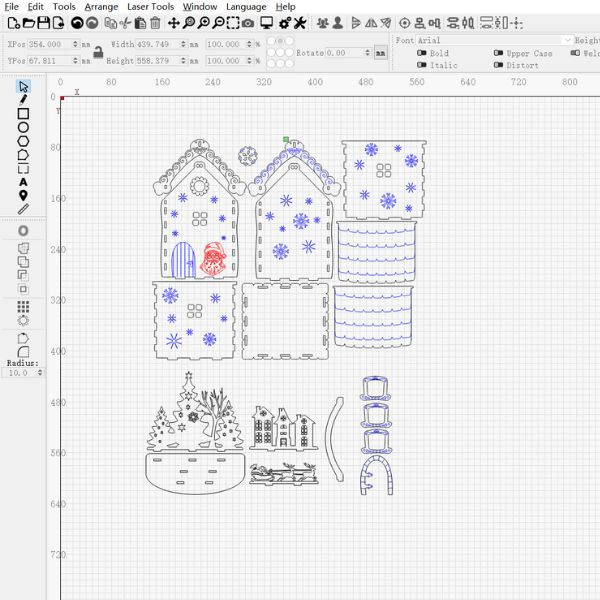Turn on the Distort toggle

pos(499,66)
